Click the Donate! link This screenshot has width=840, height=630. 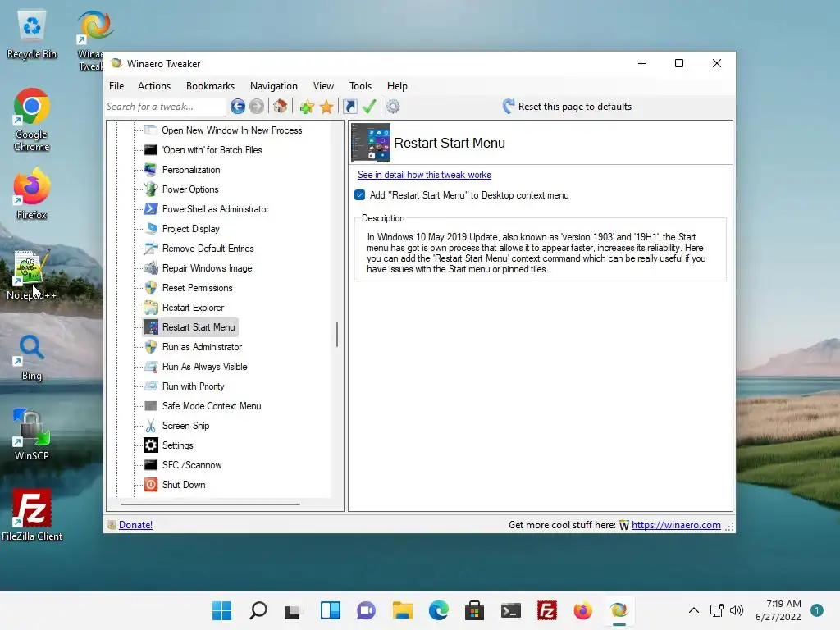[x=135, y=525]
